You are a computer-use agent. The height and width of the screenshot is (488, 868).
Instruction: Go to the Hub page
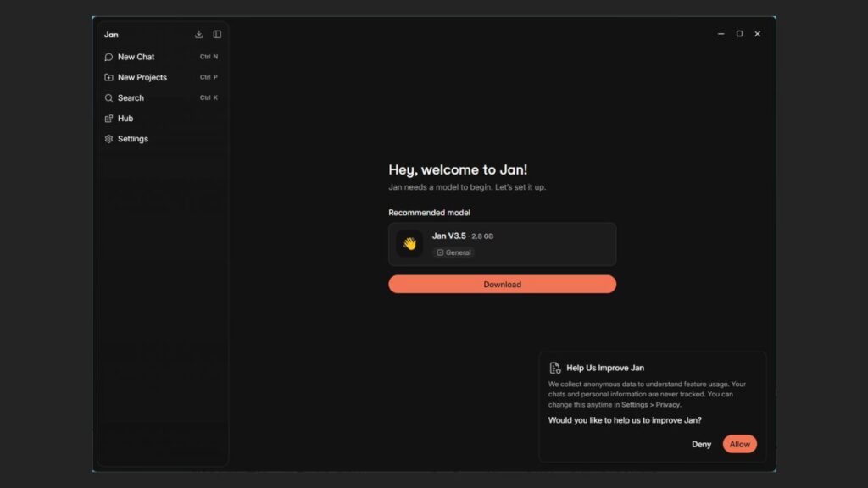(x=162, y=119)
